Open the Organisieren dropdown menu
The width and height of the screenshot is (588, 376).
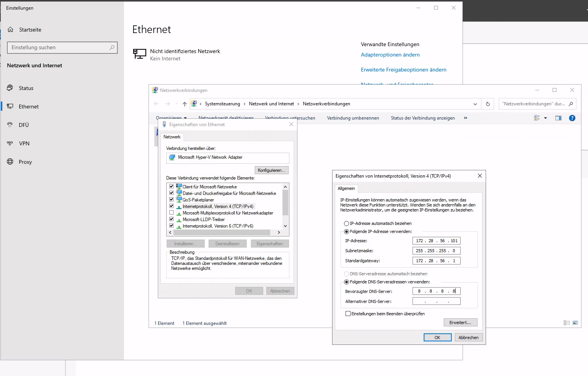click(172, 118)
